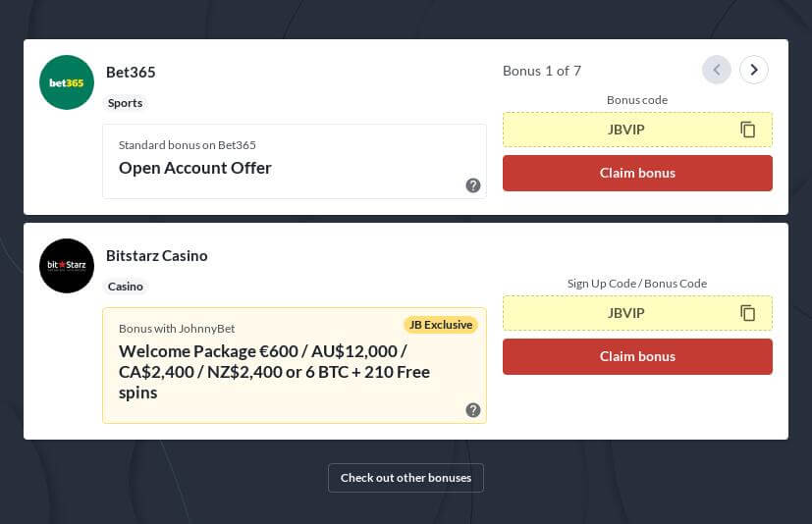
Task: Copy the Bet365 bonus code
Action: pos(748,130)
